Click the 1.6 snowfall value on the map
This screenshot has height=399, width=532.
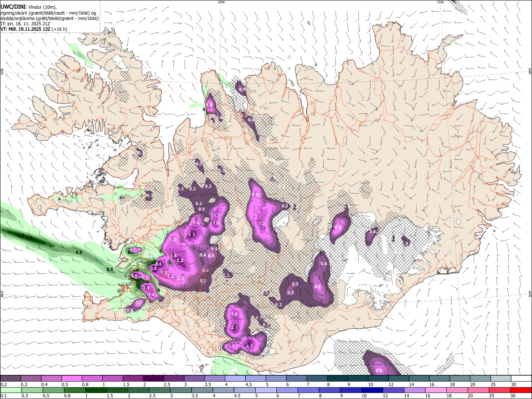[x=216, y=223]
